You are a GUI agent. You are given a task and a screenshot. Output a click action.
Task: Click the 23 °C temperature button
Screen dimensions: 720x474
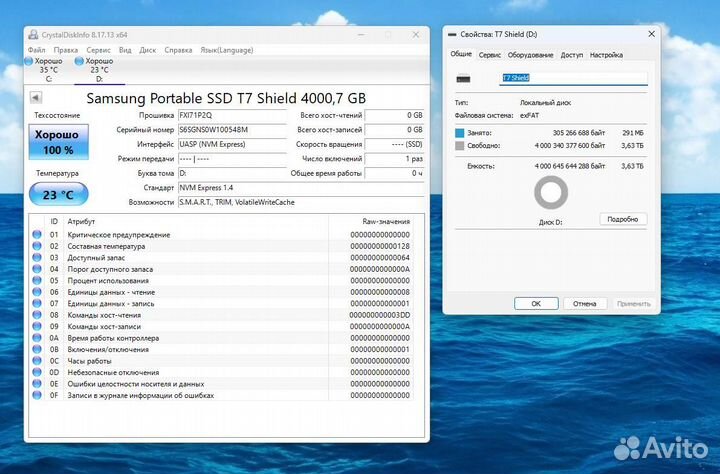coord(59,194)
